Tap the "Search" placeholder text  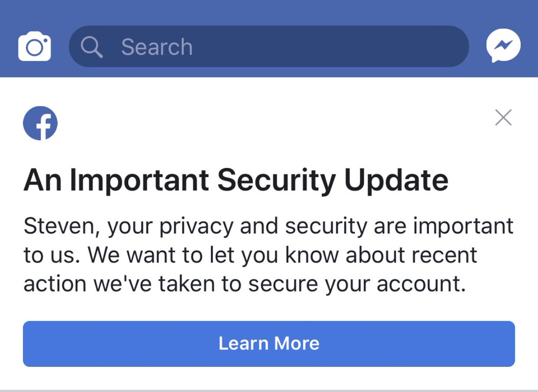[x=157, y=47]
